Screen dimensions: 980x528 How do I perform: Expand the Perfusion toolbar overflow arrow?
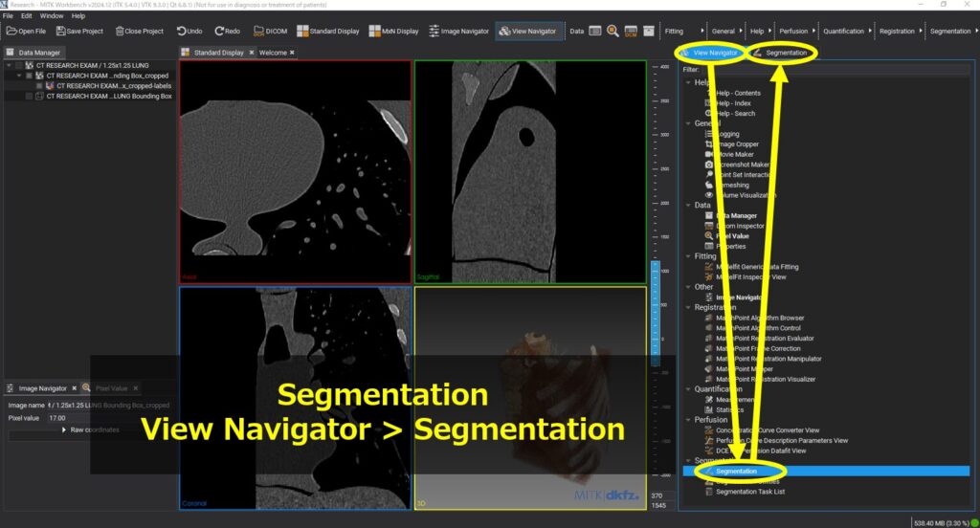pos(813,31)
